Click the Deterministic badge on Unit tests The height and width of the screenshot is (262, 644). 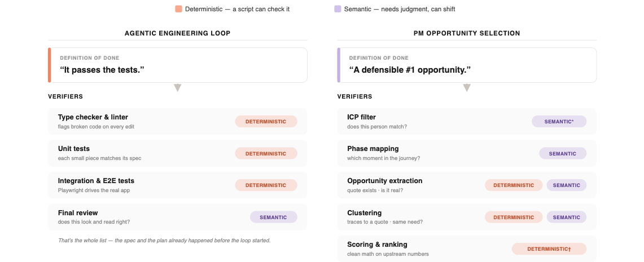[266, 153]
